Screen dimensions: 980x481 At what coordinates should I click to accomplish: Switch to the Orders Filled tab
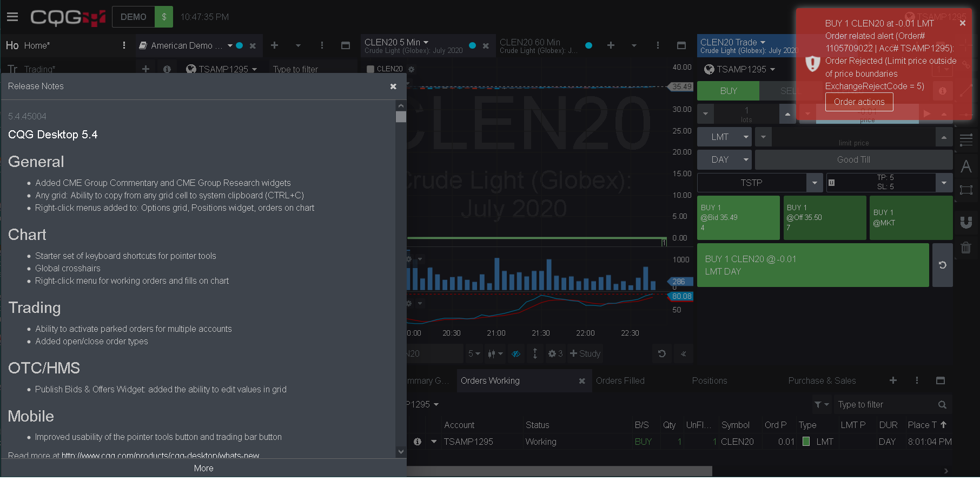[620, 380]
